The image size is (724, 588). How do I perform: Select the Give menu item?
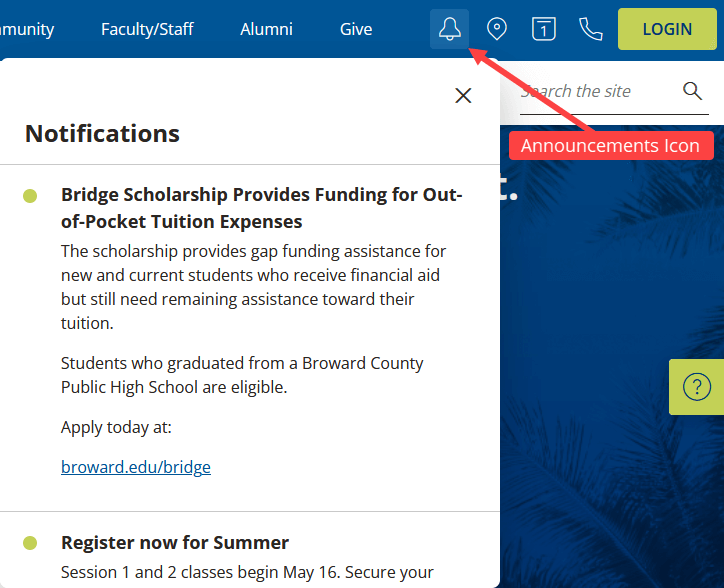click(356, 29)
